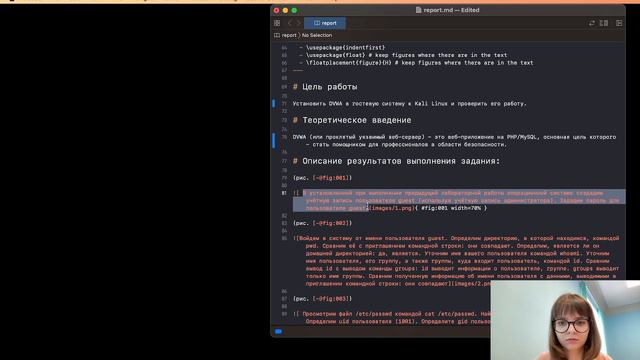
Task: Click the sentence starting Установить DVWA
Action: pyautogui.click(x=409, y=104)
